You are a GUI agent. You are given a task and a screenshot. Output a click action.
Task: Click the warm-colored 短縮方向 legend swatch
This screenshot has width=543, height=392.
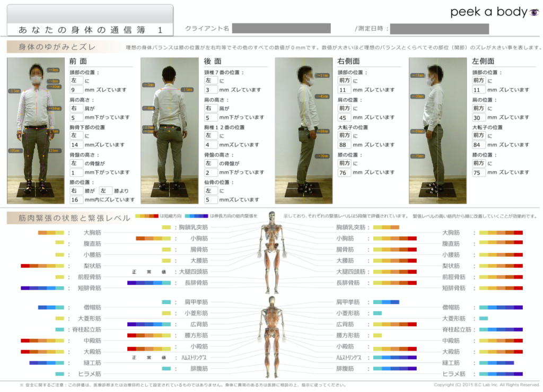click(147, 216)
